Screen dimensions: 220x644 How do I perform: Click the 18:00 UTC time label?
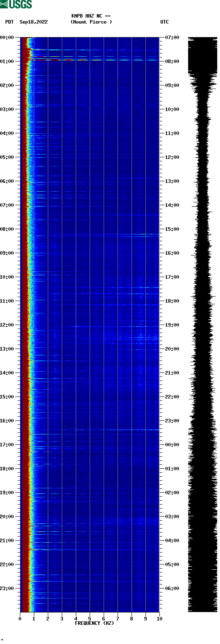tap(172, 301)
